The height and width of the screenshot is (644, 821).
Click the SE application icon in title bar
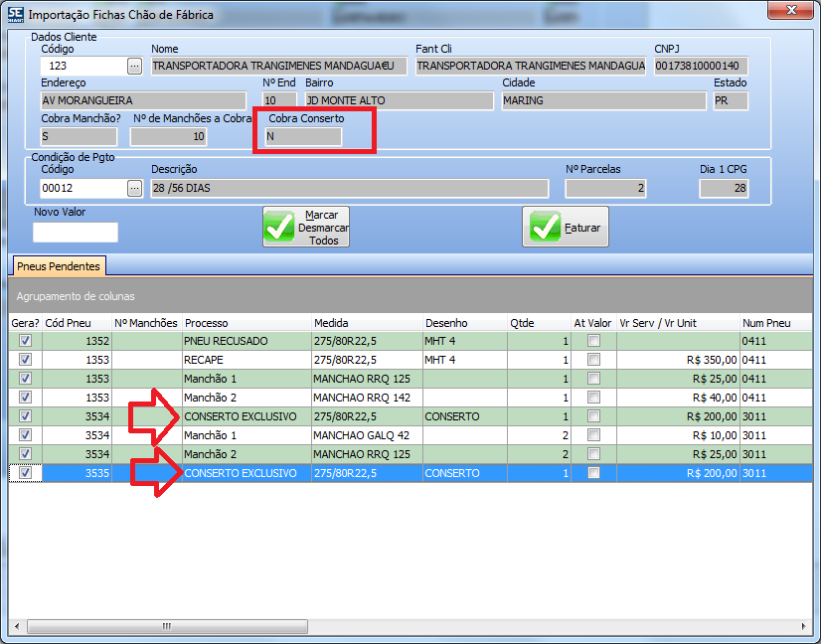(15, 14)
